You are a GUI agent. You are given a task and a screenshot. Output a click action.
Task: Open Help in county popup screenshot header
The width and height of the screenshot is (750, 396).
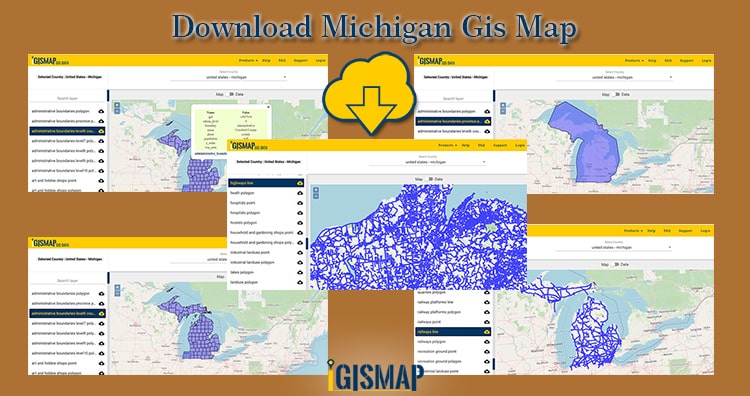pyautogui.click(x=266, y=61)
